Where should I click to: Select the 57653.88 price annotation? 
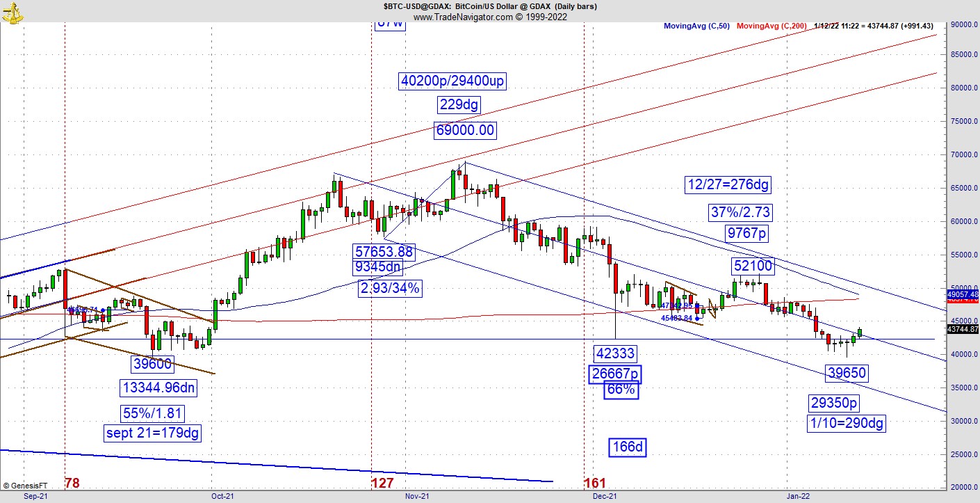pos(383,250)
